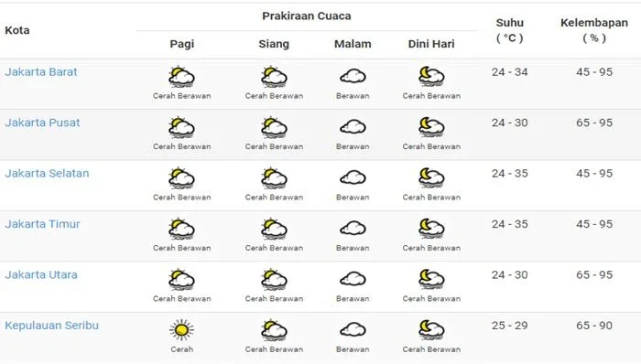Click Jakarta Barat morning partly cloudy icon
This screenshot has height=364, width=641.
[x=181, y=77]
